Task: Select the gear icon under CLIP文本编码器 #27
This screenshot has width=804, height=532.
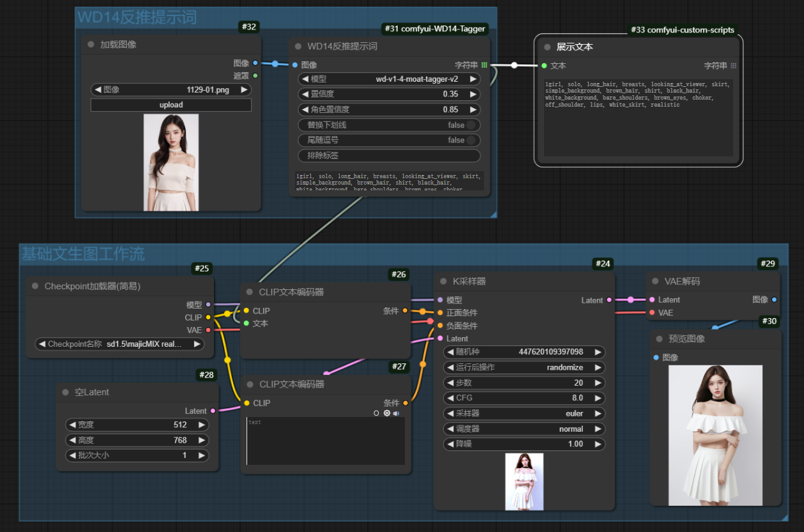Action: 387,413
